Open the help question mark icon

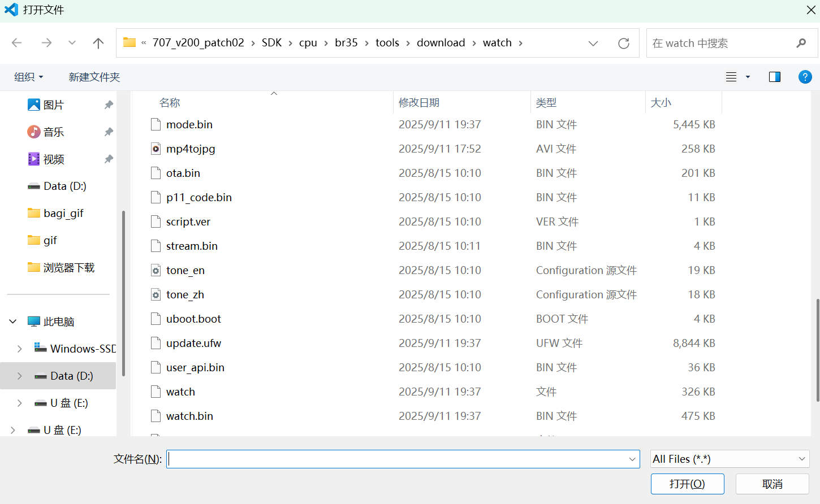pyautogui.click(x=805, y=77)
